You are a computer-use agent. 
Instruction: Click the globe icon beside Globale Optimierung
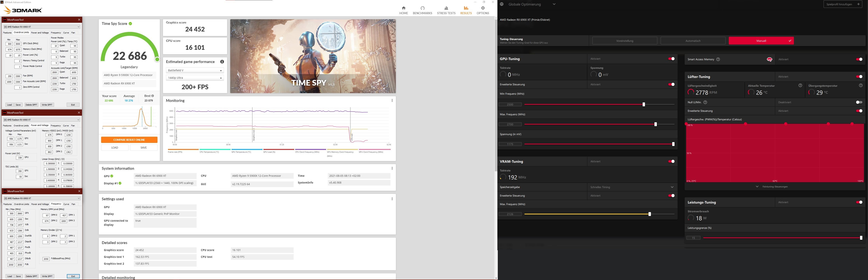pos(502,4)
